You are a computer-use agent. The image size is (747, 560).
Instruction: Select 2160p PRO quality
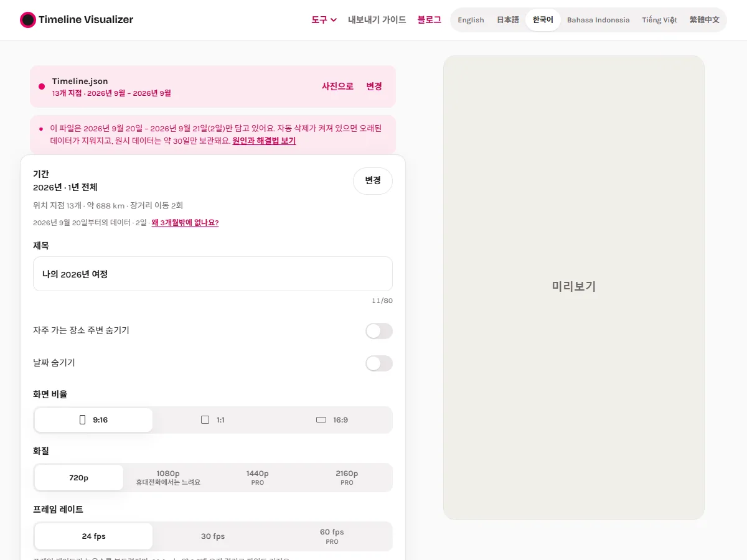[x=347, y=478]
